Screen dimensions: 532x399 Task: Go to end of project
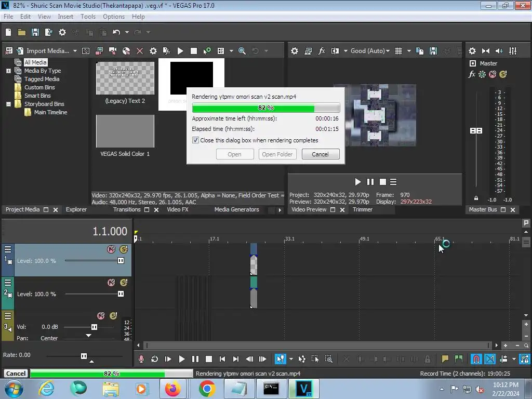coord(236,359)
